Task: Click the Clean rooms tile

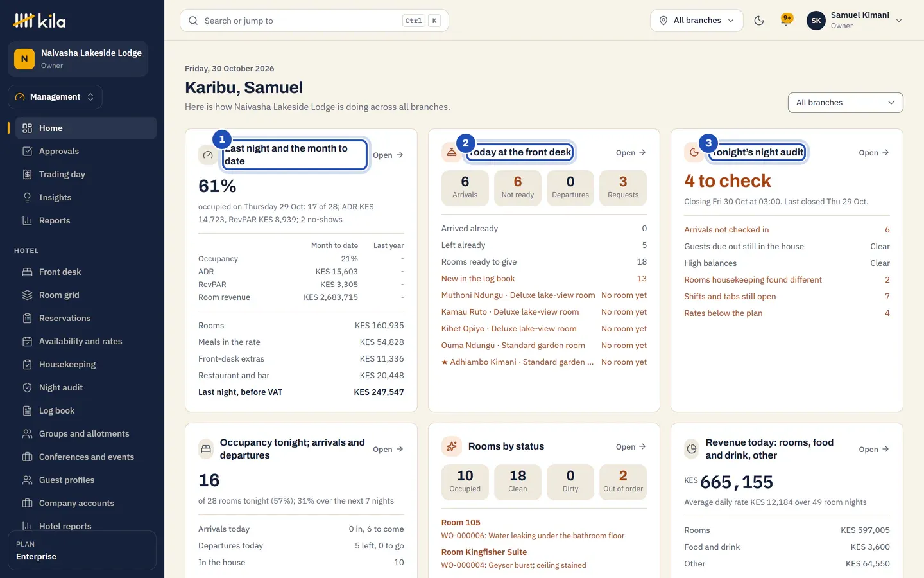Action: 518,482
